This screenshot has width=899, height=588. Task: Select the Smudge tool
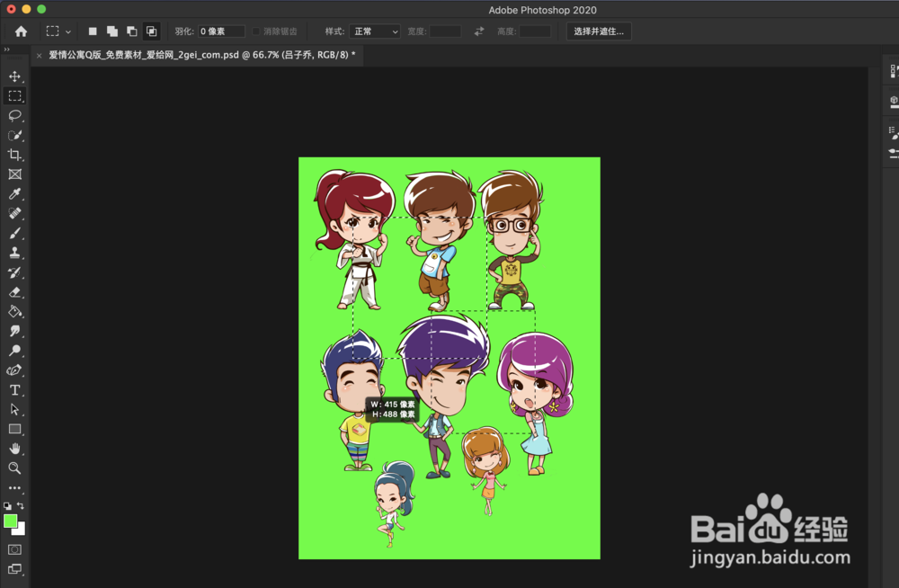[x=15, y=331]
